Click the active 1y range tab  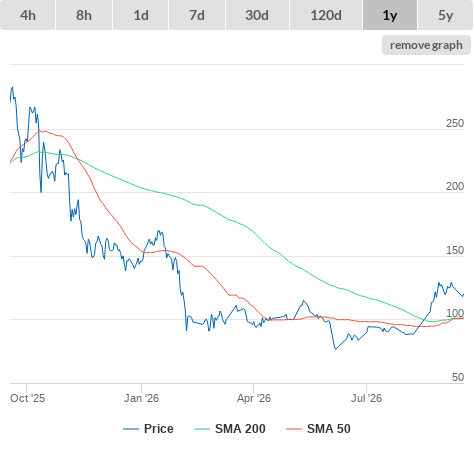coord(390,15)
